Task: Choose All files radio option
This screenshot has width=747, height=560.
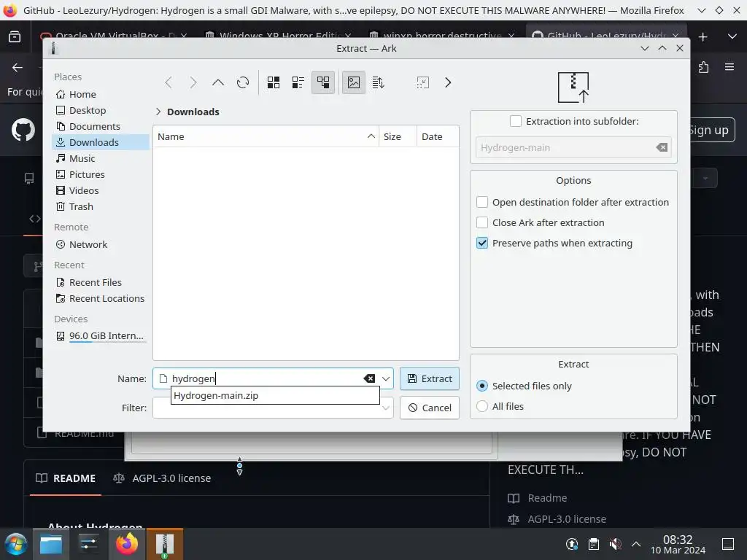Action: pyautogui.click(x=482, y=406)
